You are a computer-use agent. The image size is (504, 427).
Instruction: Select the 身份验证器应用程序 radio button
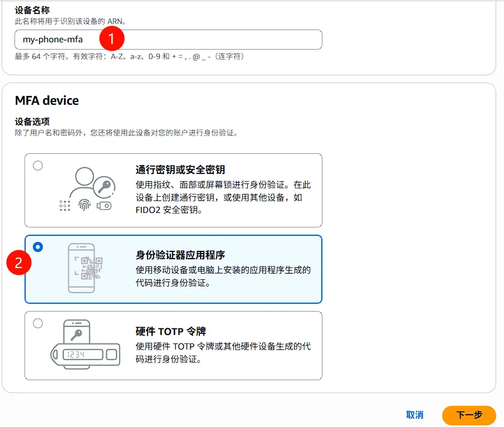[x=38, y=246]
